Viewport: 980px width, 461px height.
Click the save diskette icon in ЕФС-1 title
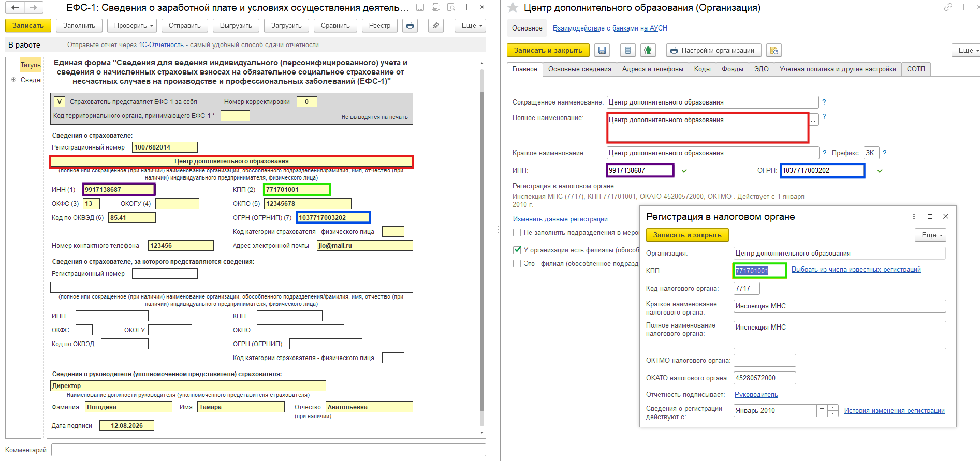click(420, 7)
